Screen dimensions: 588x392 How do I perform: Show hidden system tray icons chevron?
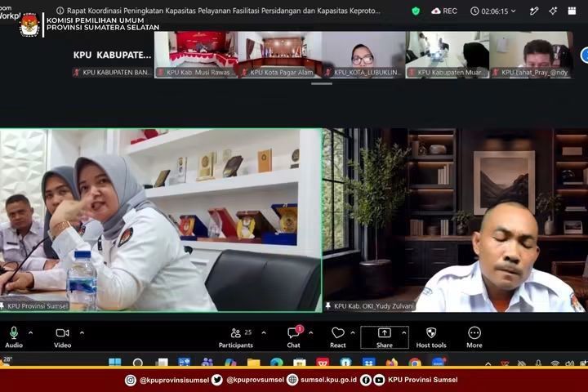tap(488, 363)
